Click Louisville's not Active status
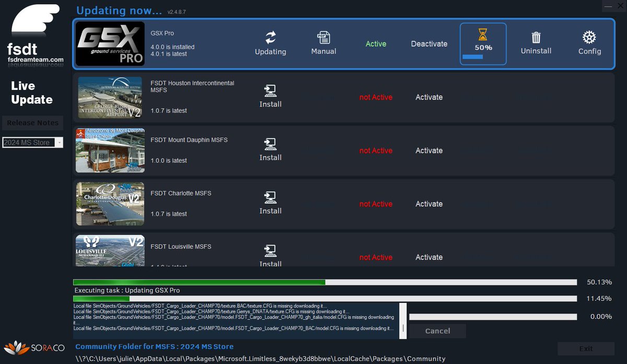Viewport: 627px width, 364px height. tap(376, 257)
